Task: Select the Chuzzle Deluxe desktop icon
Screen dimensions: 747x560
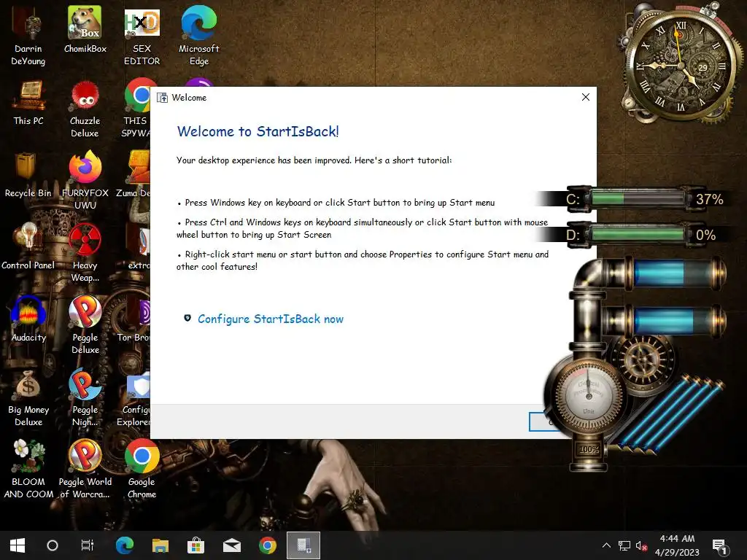Action: click(85, 109)
